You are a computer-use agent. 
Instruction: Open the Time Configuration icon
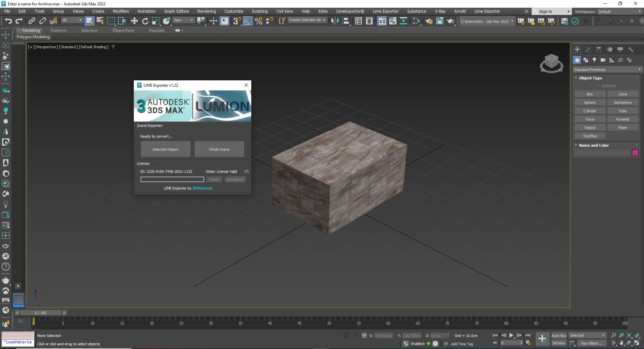528,343
